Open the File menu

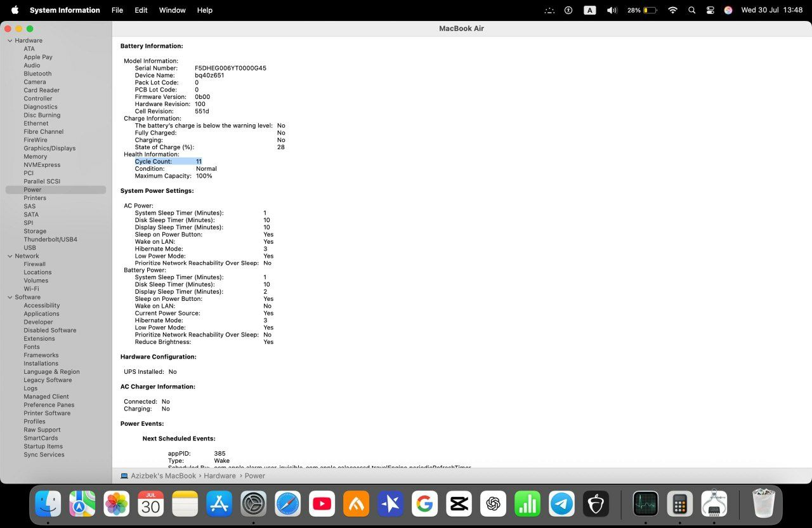click(x=117, y=10)
